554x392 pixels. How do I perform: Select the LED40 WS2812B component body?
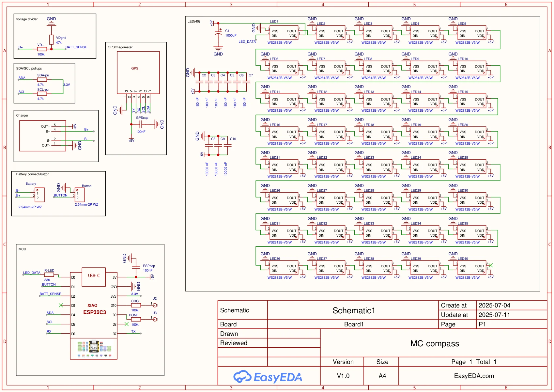[472, 268]
